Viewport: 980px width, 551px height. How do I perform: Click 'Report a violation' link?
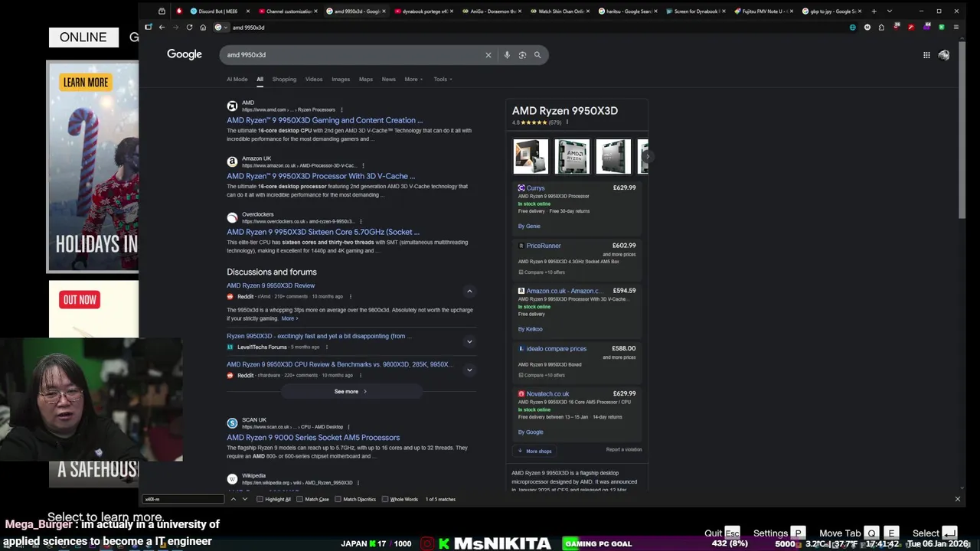pos(624,450)
